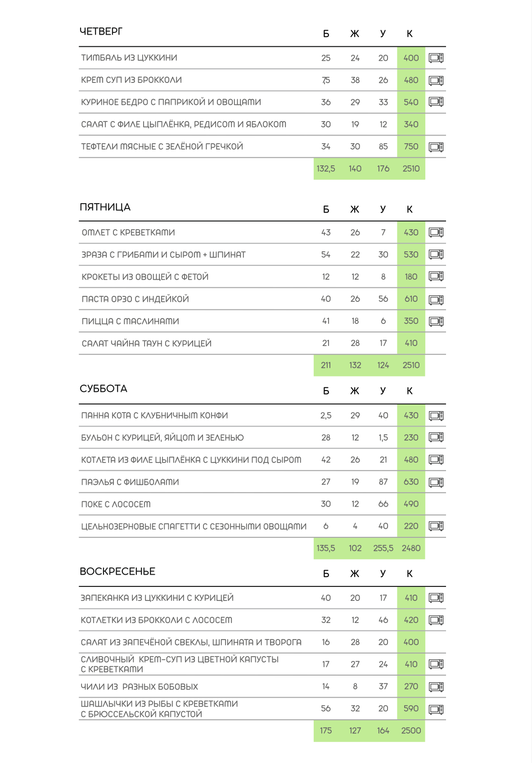Click the ВОСКРЕСЕНЬЕ heading
Viewport: 532px width, 763px height.
pos(117,572)
